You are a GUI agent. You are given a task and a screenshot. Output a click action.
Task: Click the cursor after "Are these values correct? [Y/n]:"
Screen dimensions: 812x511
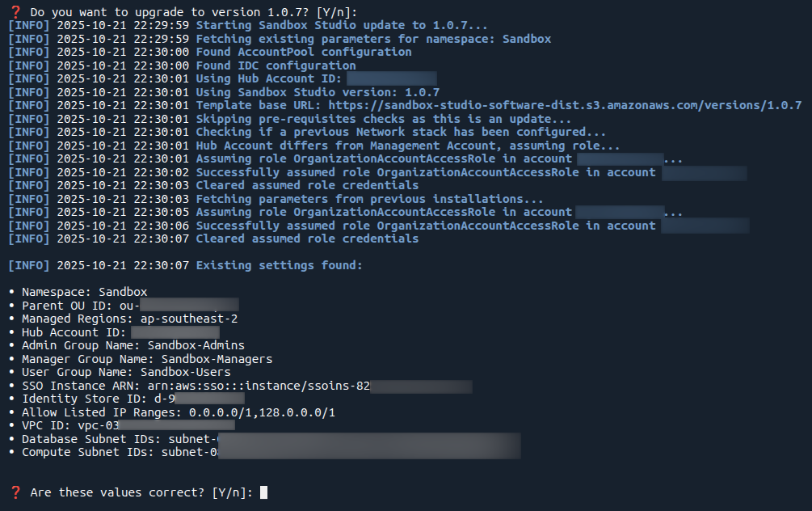pos(263,492)
